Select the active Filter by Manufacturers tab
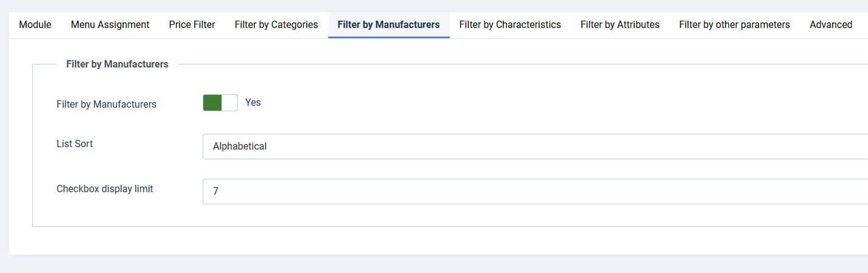The width and height of the screenshot is (868, 273). pos(388,25)
